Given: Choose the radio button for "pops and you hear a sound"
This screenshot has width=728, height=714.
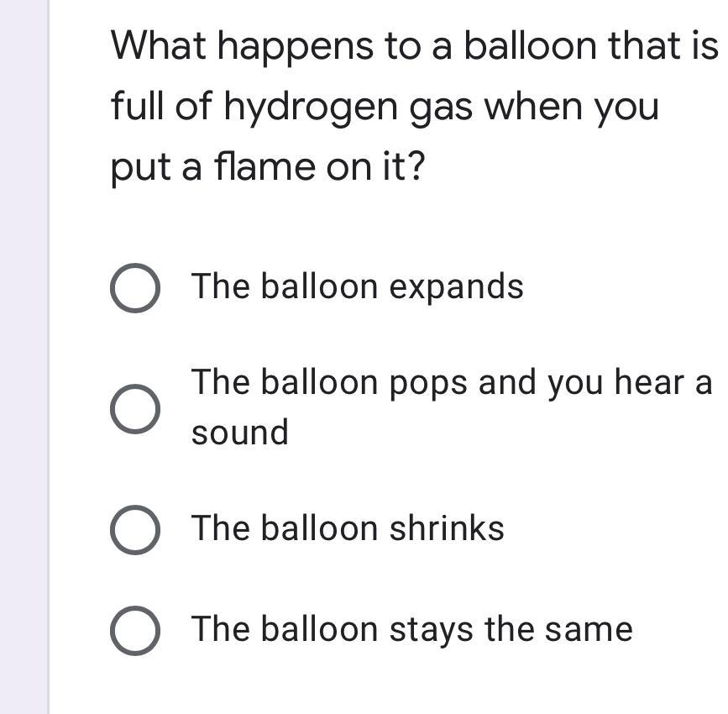Looking at the screenshot, I should (135, 409).
